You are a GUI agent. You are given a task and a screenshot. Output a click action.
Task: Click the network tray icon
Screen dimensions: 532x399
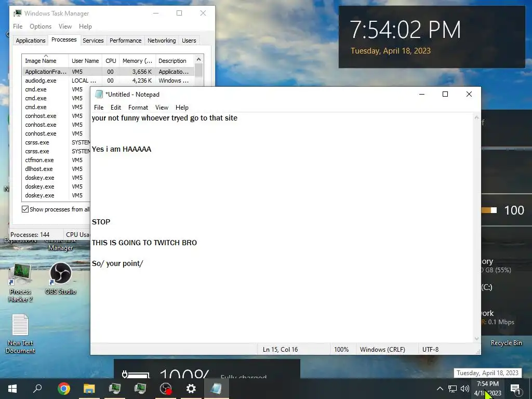click(x=453, y=389)
